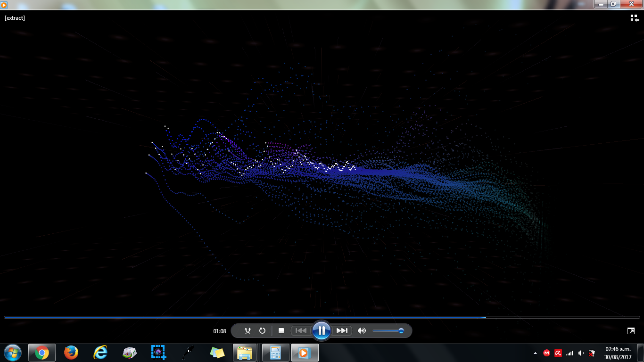Open the battery power tray icon
This screenshot has height=362, width=644.
[x=592, y=353]
